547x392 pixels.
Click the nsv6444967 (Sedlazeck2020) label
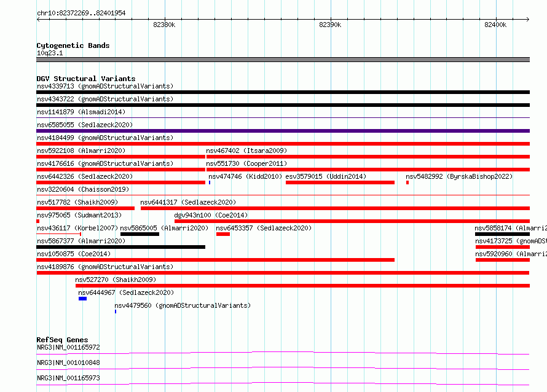point(126,292)
